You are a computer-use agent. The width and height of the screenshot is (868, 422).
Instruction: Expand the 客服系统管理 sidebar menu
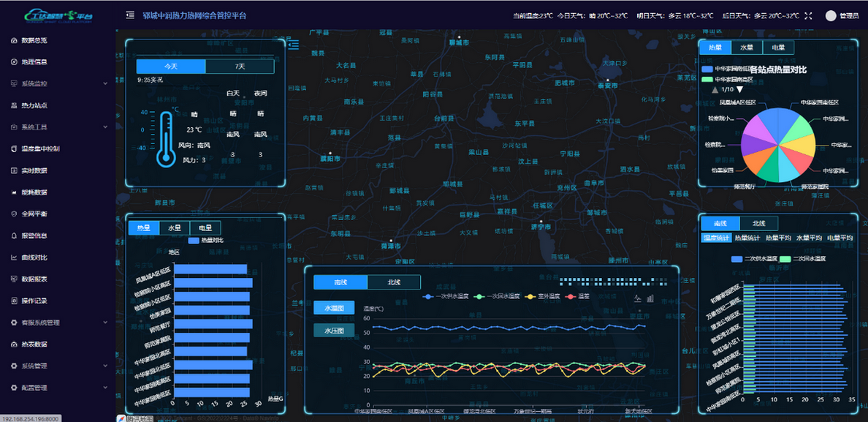click(x=57, y=323)
